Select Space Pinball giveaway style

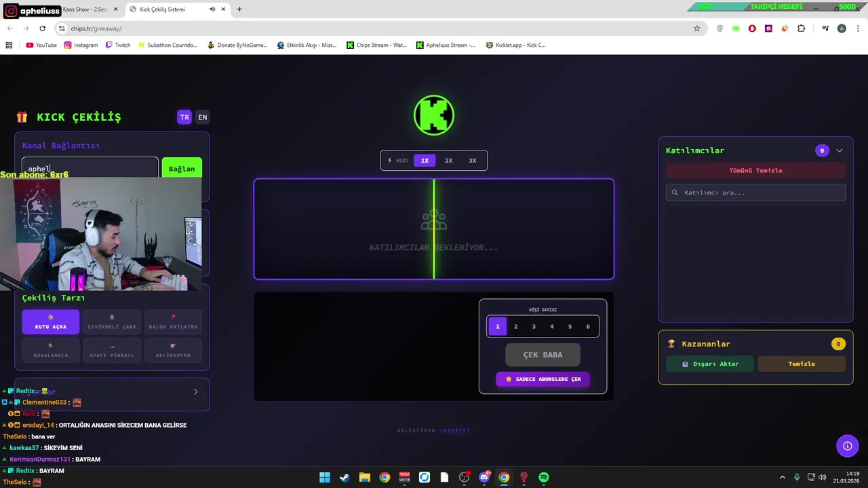coord(112,350)
